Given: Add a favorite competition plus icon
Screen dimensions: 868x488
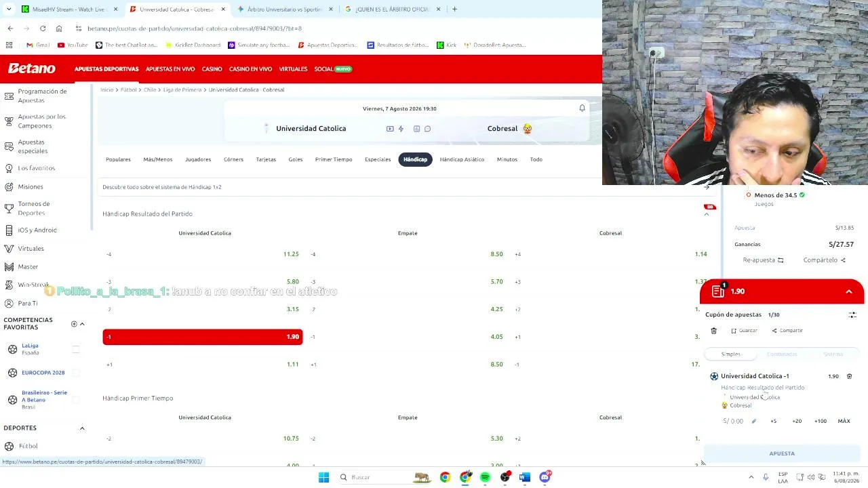Looking at the screenshot, I should (x=74, y=324).
